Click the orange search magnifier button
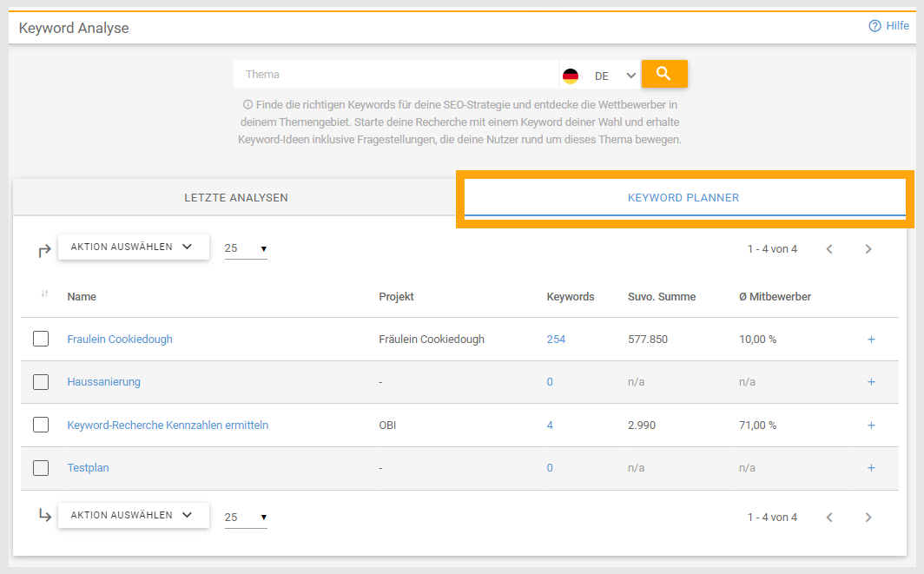The image size is (924, 574). coord(664,74)
